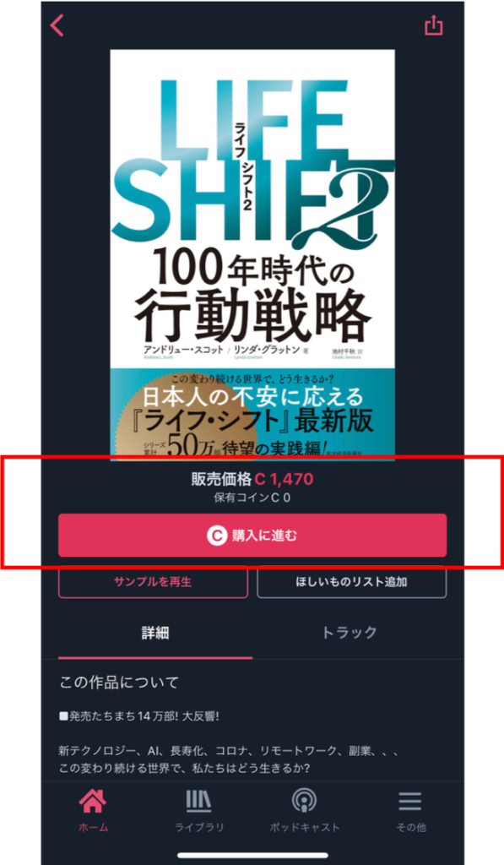Select the ポッドキャスト label in bottom bar
This screenshot has width=504, height=865.
click(x=305, y=828)
